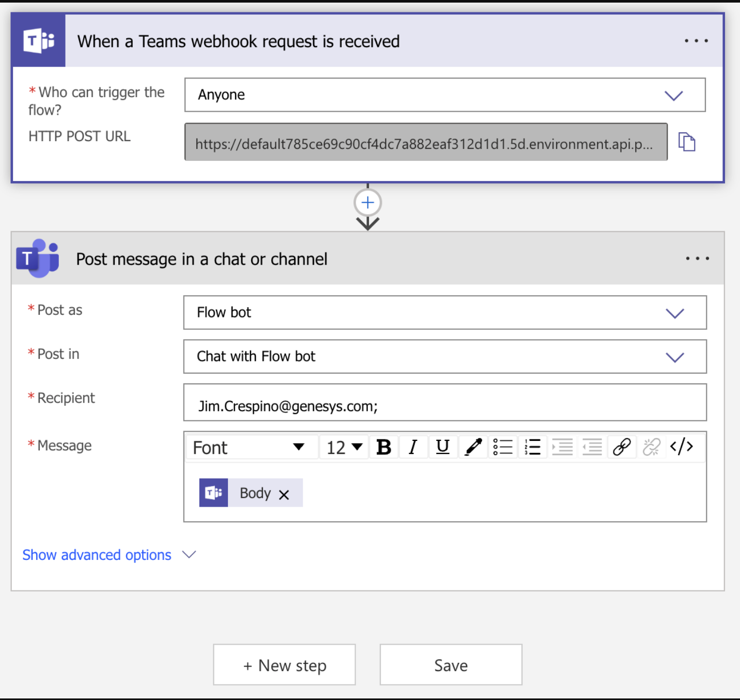The height and width of the screenshot is (700, 740).
Task: Remove the Body dynamic content token
Action: [284, 495]
